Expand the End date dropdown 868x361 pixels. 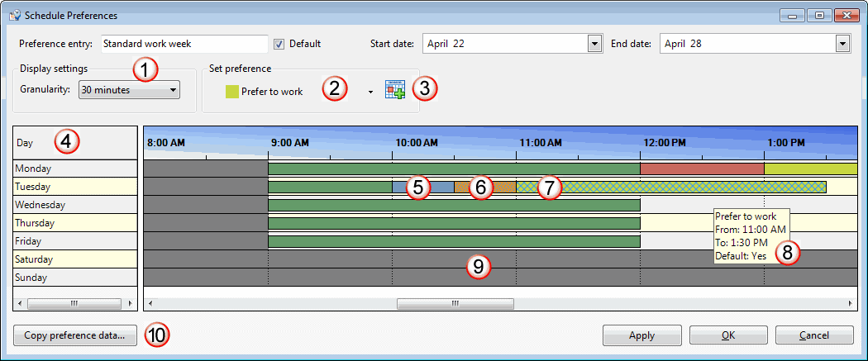[842, 44]
